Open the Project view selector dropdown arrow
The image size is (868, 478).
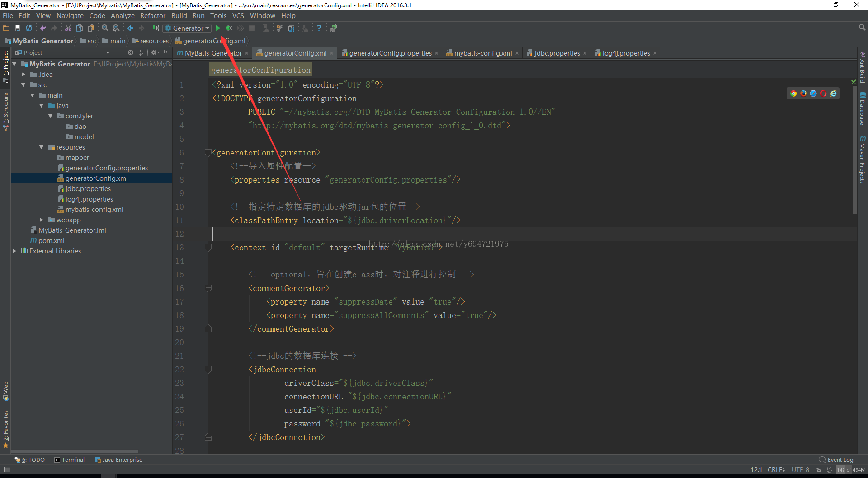coord(108,53)
